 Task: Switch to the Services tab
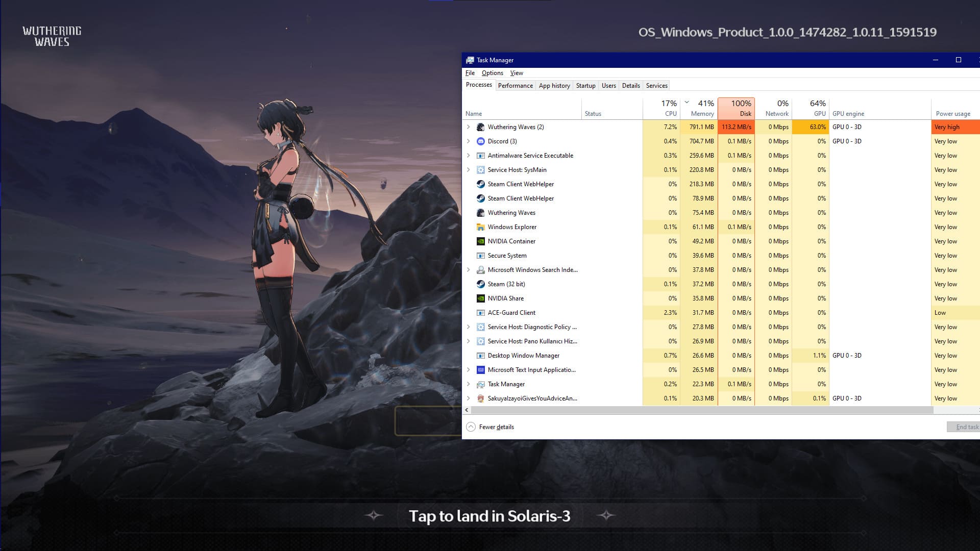pyautogui.click(x=656, y=86)
